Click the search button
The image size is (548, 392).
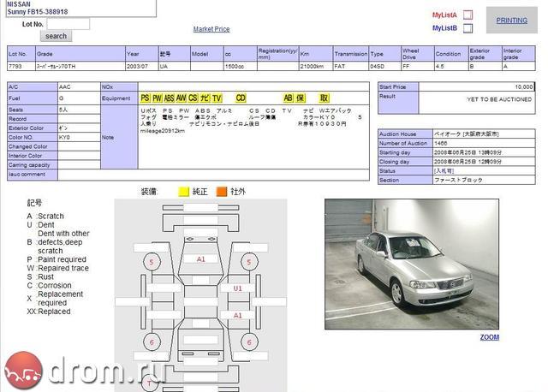click(56, 36)
